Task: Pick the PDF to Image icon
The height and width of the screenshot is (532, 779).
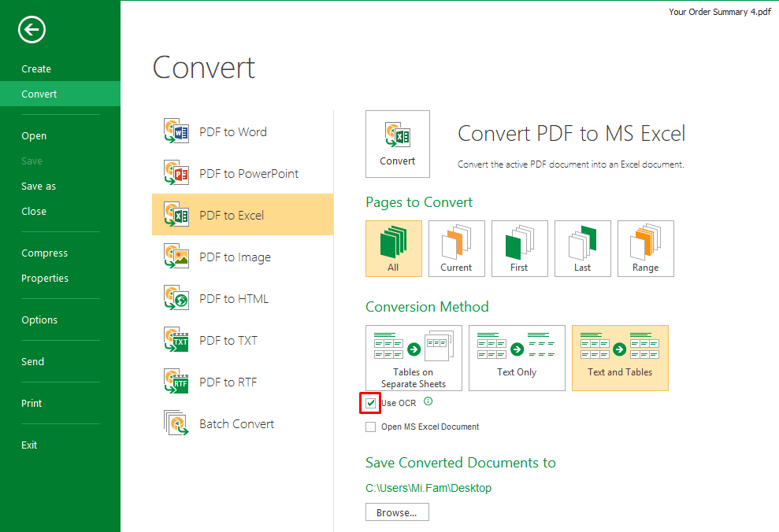Action: (x=176, y=257)
